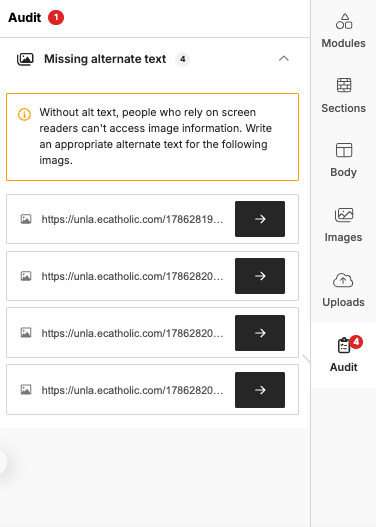Click the Images tab label

click(x=343, y=237)
